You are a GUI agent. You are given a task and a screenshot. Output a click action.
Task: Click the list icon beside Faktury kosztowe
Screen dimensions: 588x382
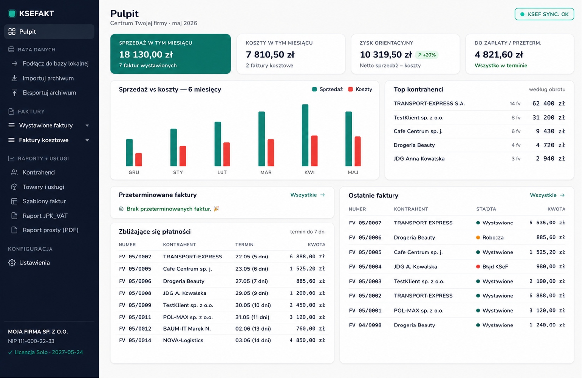tap(12, 140)
